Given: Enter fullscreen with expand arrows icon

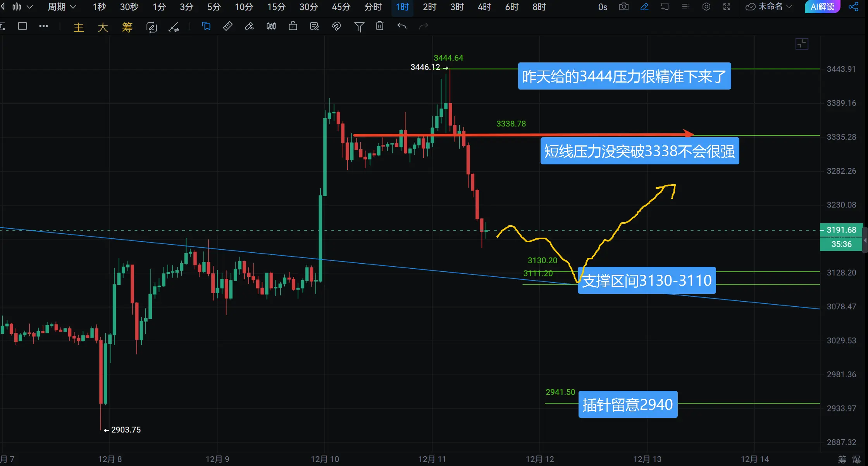Looking at the screenshot, I should [x=727, y=7].
